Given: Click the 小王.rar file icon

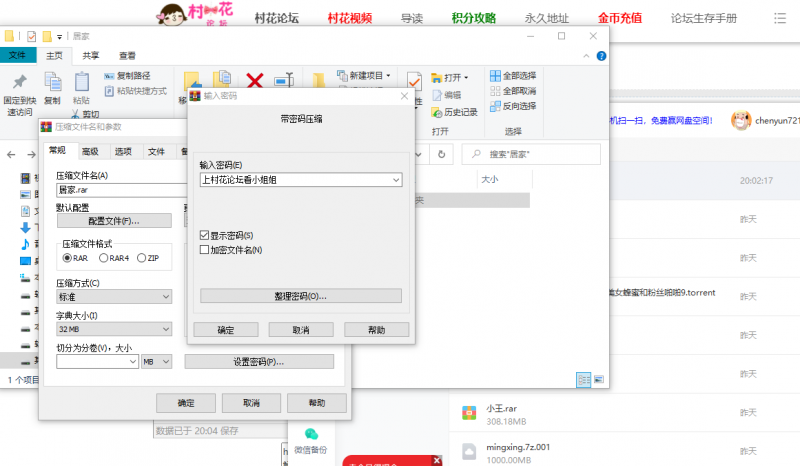Looking at the screenshot, I should [x=468, y=413].
